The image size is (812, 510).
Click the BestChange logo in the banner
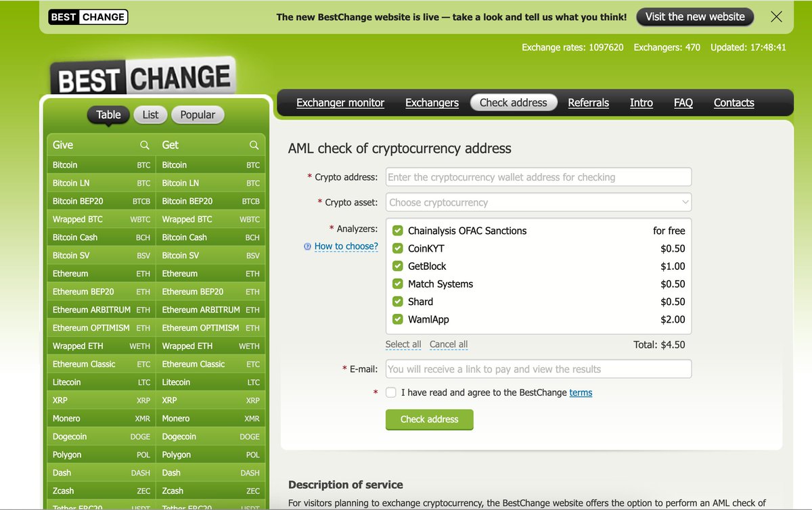click(x=88, y=17)
